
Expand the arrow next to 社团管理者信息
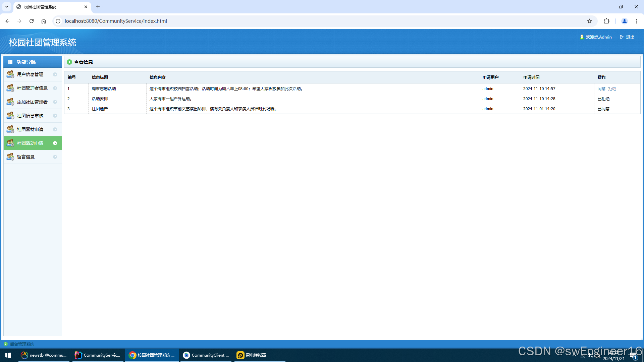pyautogui.click(x=55, y=88)
